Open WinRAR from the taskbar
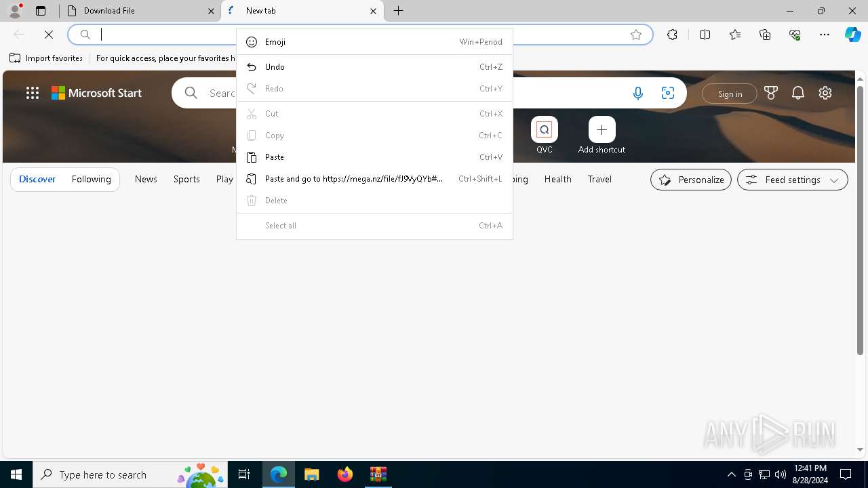 (x=378, y=474)
